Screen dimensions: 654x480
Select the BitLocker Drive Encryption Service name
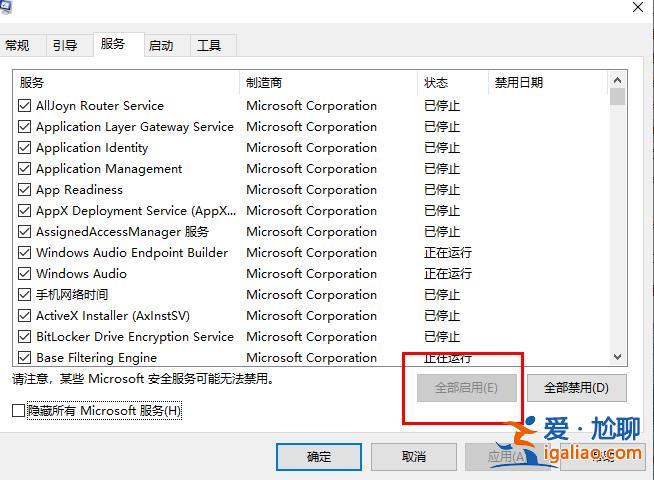(x=135, y=337)
